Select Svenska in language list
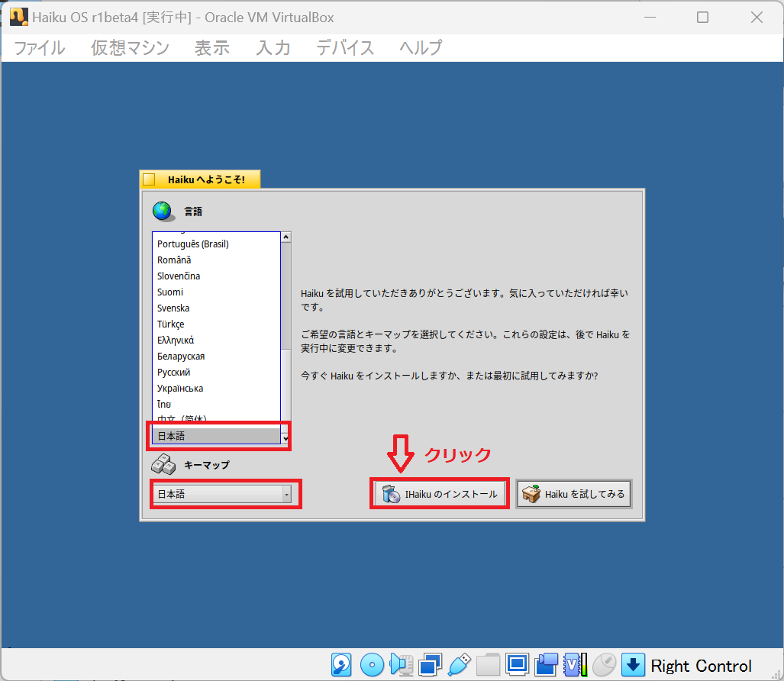 pyautogui.click(x=216, y=308)
